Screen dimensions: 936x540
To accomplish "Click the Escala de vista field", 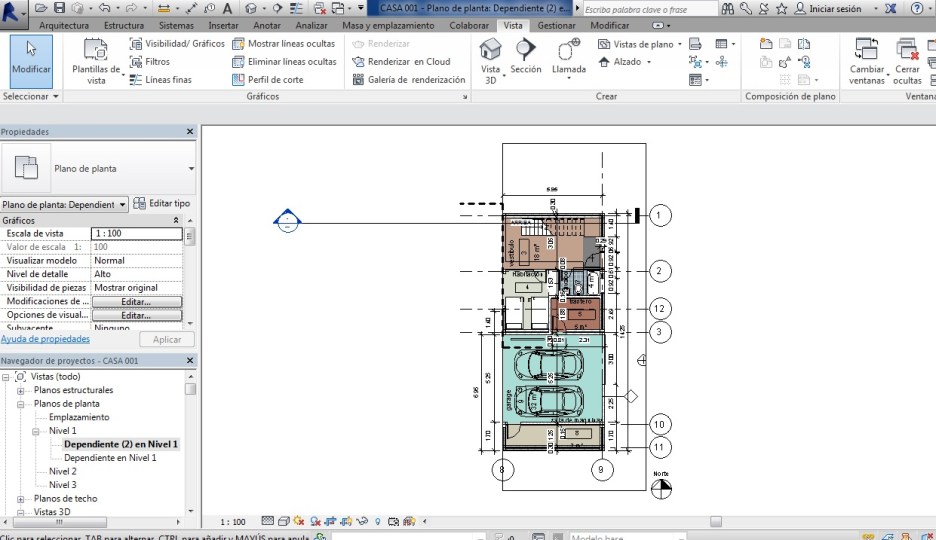I will pyautogui.click(x=136, y=234).
